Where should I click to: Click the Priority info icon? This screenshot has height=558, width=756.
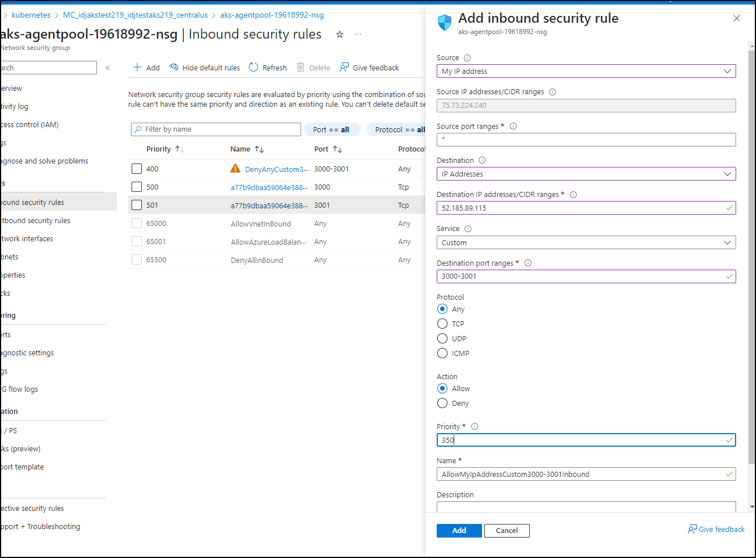(x=475, y=427)
